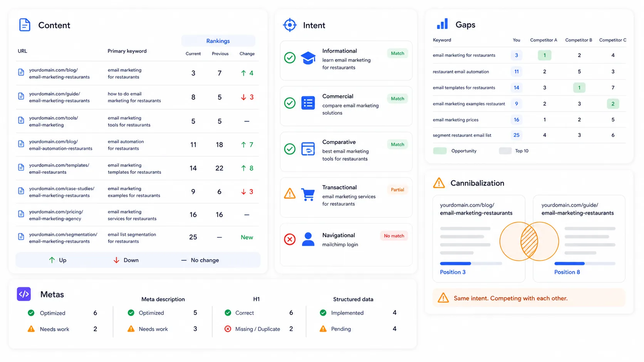Viewport: 644px width, 362px height.
Task: Click the You rank 25 cell
Action: (x=517, y=135)
